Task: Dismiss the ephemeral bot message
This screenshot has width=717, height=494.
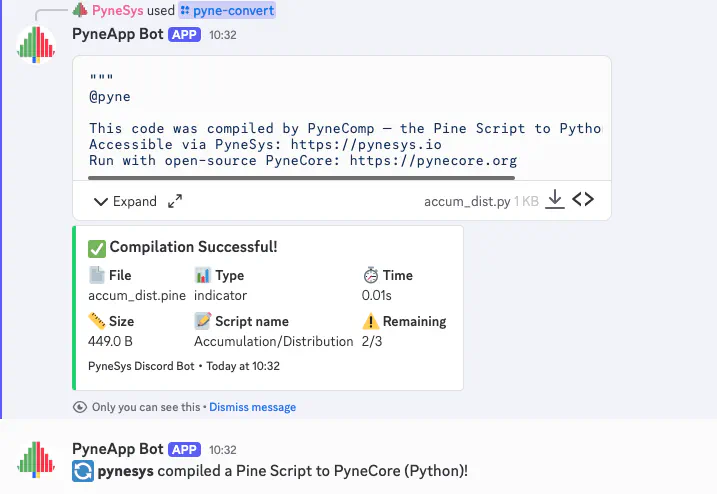Action: [252, 407]
